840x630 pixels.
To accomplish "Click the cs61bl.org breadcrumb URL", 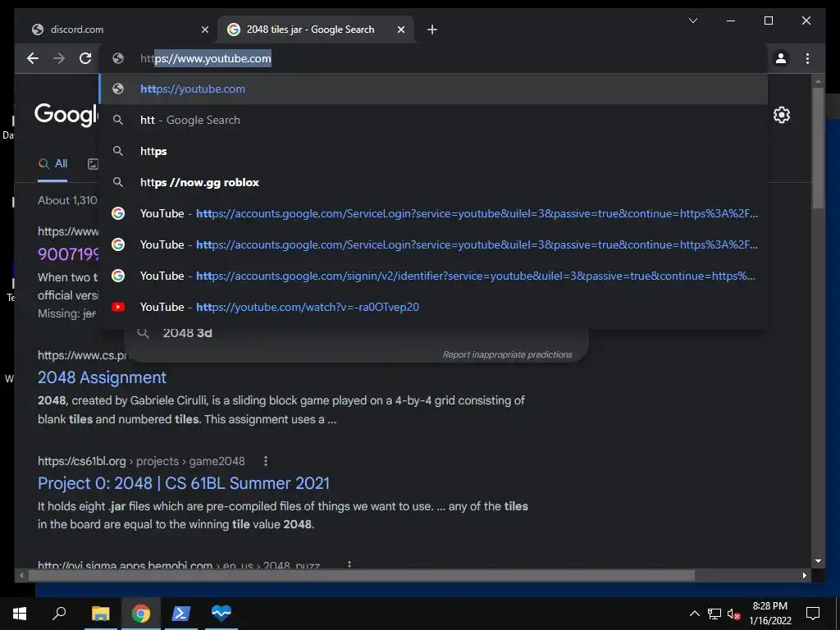I will click(141, 461).
